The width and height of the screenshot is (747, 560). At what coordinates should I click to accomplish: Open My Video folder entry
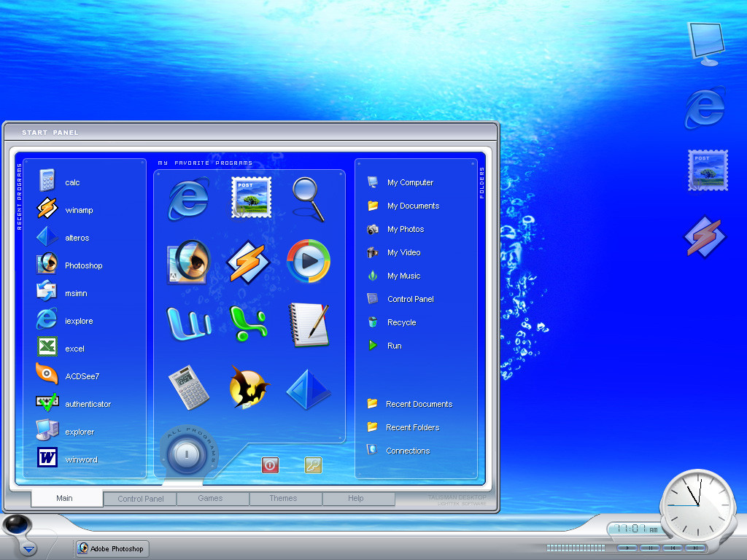coord(394,252)
